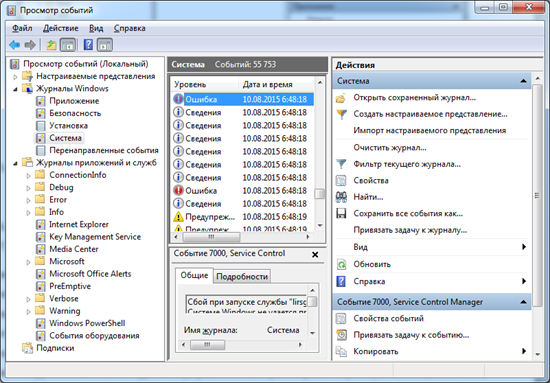Click the Свойства icon in the Действия pane

[x=341, y=181]
